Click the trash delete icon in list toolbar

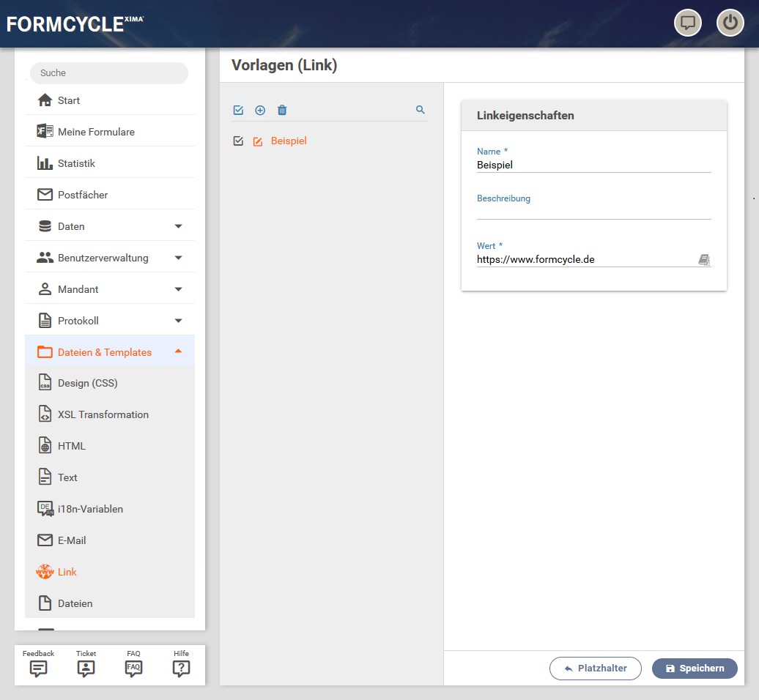pos(282,111)
